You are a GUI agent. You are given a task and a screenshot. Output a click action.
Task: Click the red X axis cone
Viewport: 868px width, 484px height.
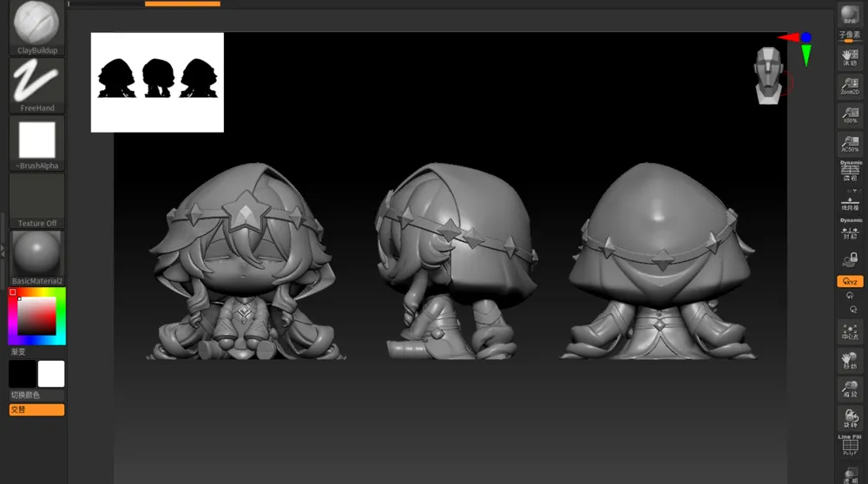pyautogui.click(x=788, y=37)
